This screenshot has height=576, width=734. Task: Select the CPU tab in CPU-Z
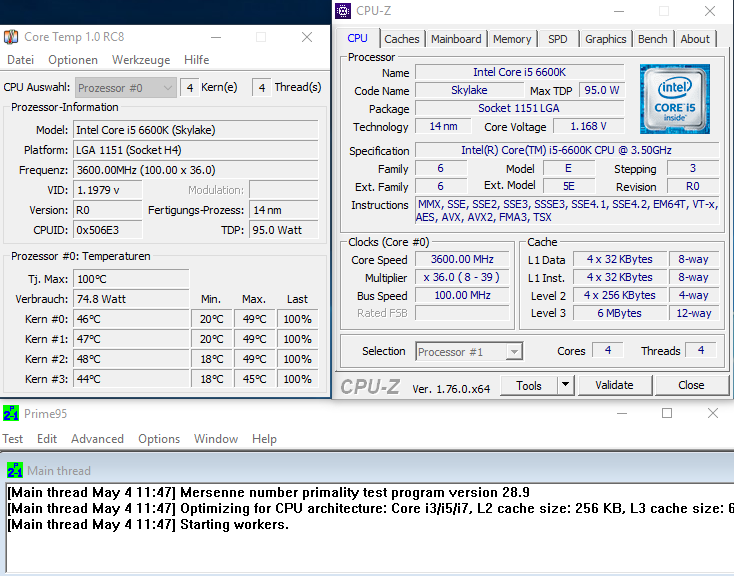tap(358, 38)
